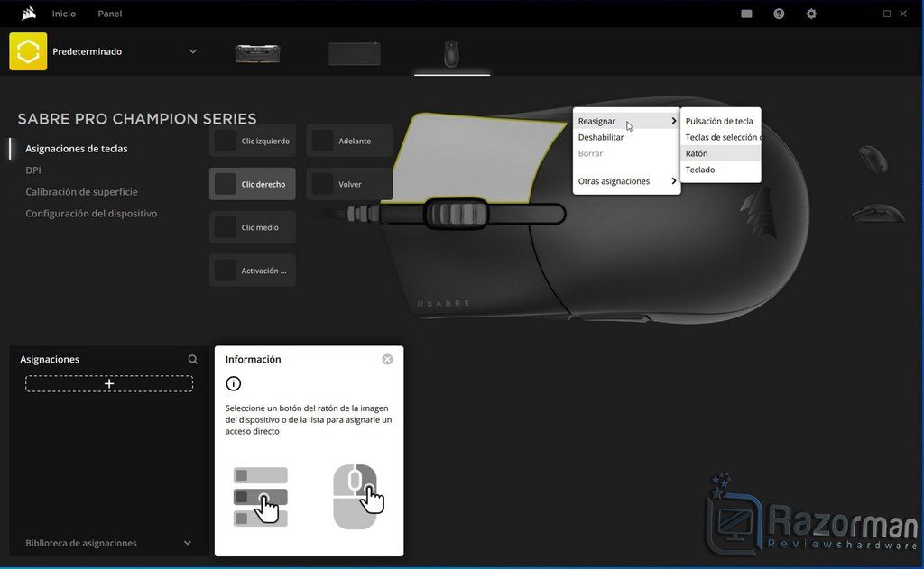
Task: Expand Biblioteca de asignaciones
Action: [188, 543]
